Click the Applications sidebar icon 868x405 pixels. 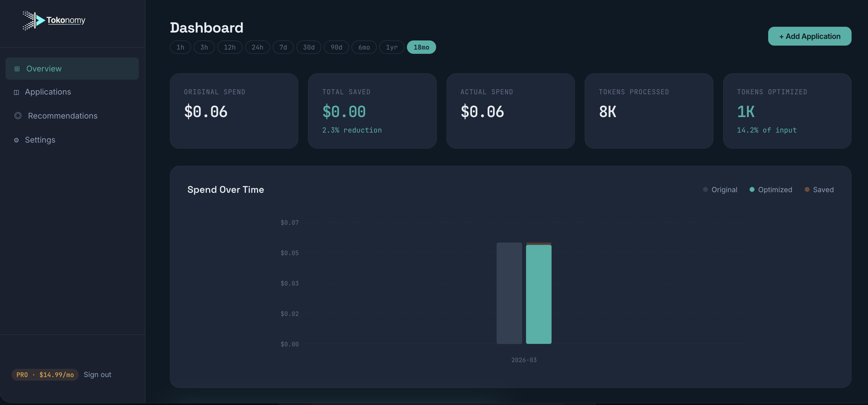click(x=16, y=92)
